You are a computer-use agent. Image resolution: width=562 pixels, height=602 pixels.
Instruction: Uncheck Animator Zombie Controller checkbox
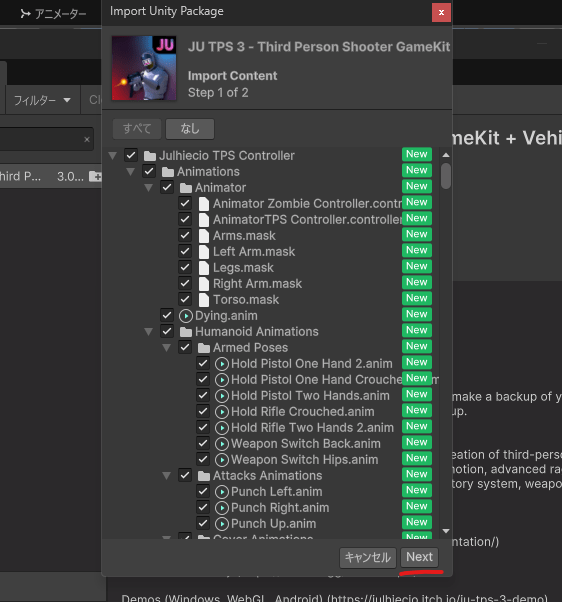185,203
